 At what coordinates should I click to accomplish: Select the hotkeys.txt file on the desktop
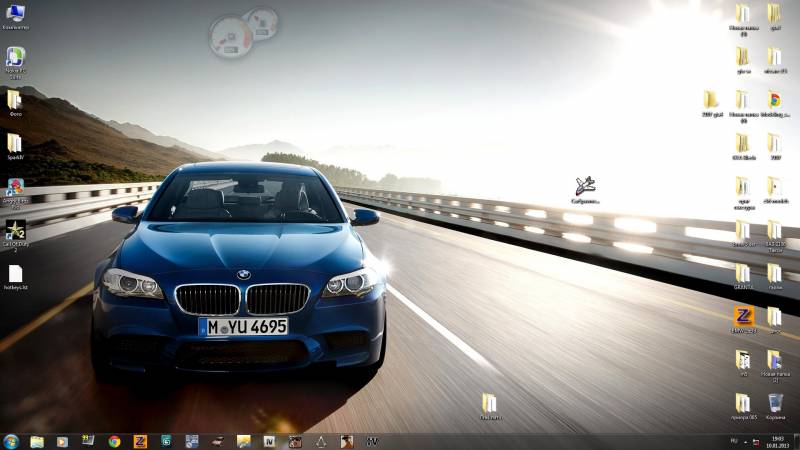point(15,277)
